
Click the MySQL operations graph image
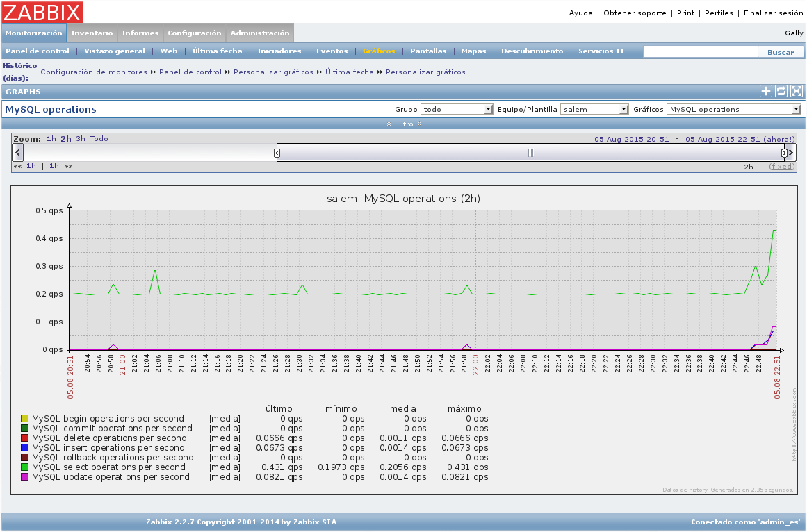pos(404,340)
